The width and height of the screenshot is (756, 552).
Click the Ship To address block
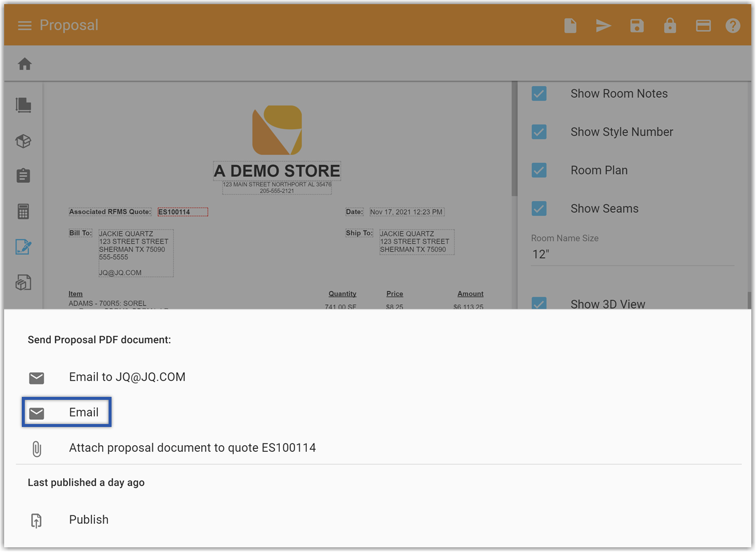coord(417,242)
